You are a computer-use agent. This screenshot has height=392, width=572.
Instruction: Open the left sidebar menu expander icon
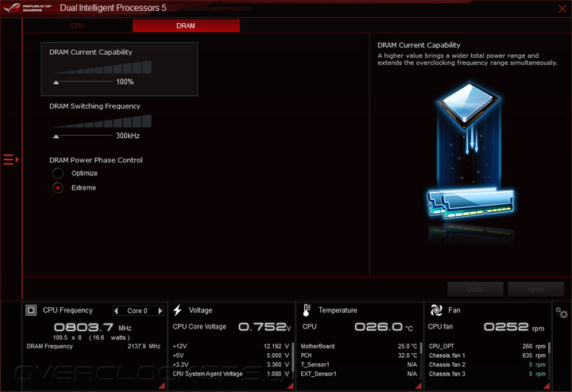pyautogui.click(x=10, y=159)
